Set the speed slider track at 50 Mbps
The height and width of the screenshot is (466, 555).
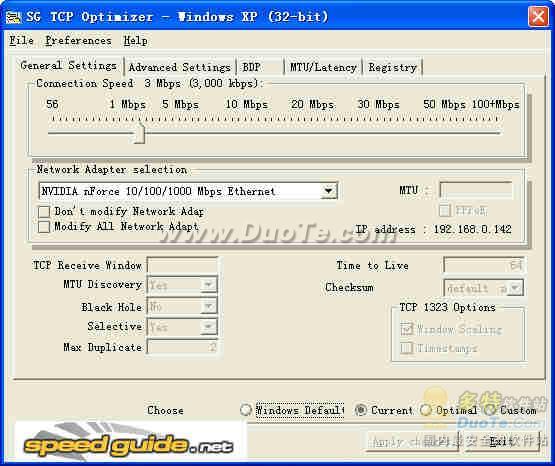[444, 133]
